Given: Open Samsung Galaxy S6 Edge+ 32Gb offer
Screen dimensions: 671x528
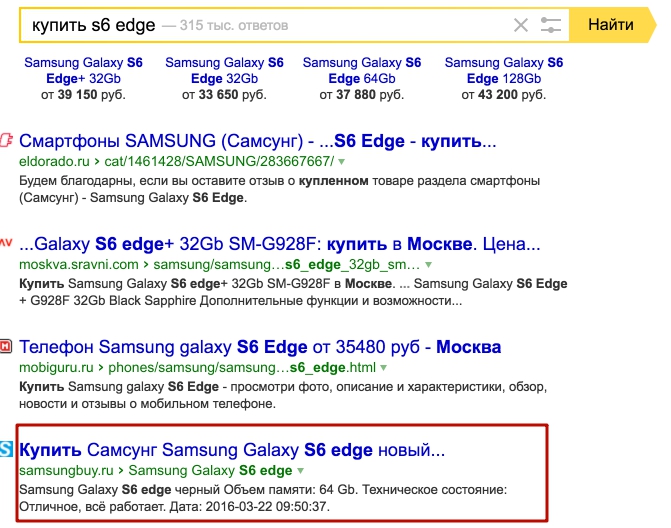Looking at the screenshot, I should [83, 70].
